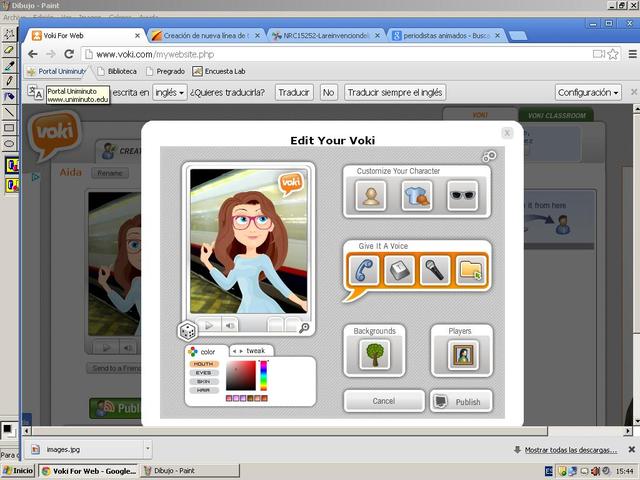Reload the page

(69, 54)
